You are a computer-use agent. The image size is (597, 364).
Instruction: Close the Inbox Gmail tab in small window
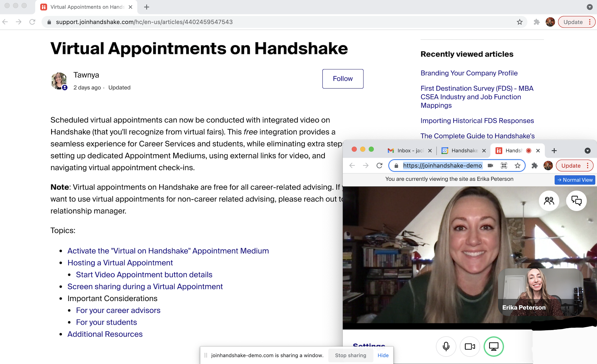pyautogui.click(x=430, y=150)
